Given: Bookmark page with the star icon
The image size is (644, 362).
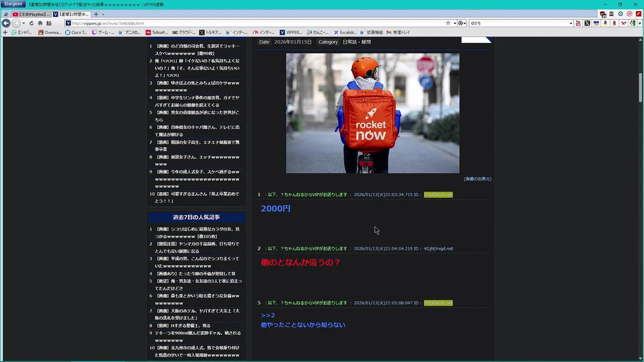Looking at the screenshot, I should pos(448,23).
